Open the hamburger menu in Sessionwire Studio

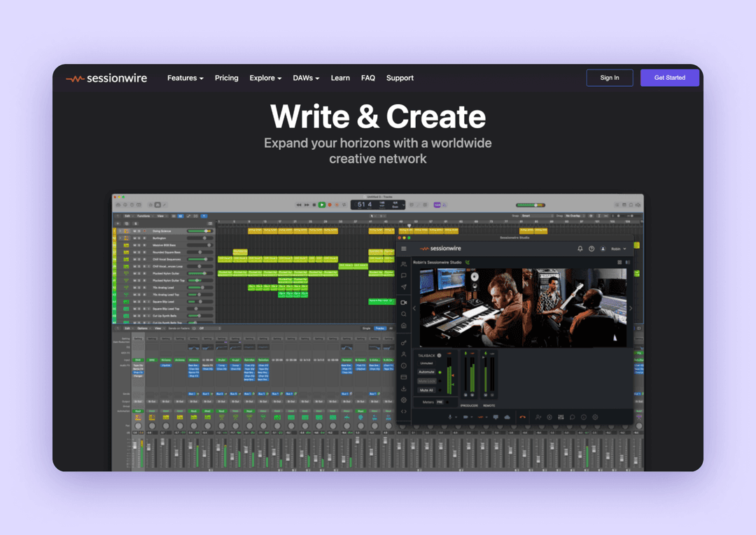(404, 249)
